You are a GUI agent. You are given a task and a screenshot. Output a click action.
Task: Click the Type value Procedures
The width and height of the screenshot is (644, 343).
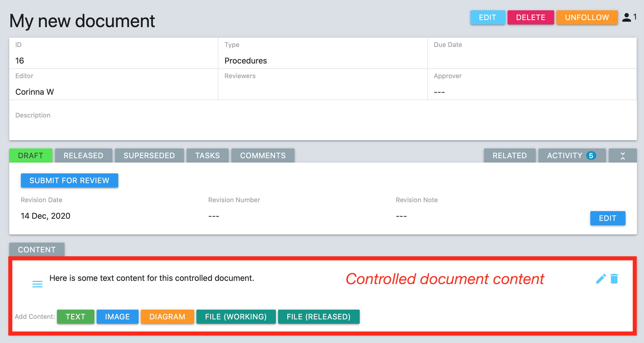(x=246, y=61)
